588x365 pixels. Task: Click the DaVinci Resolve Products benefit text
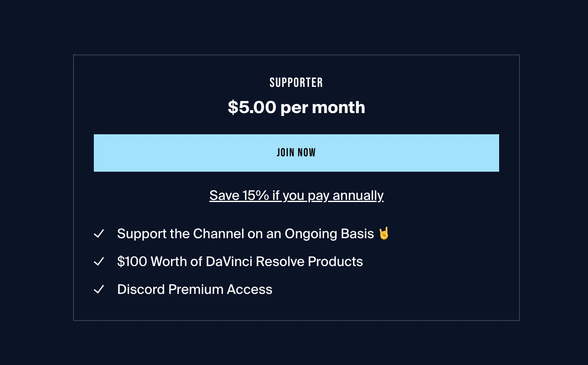pos(240,261)
